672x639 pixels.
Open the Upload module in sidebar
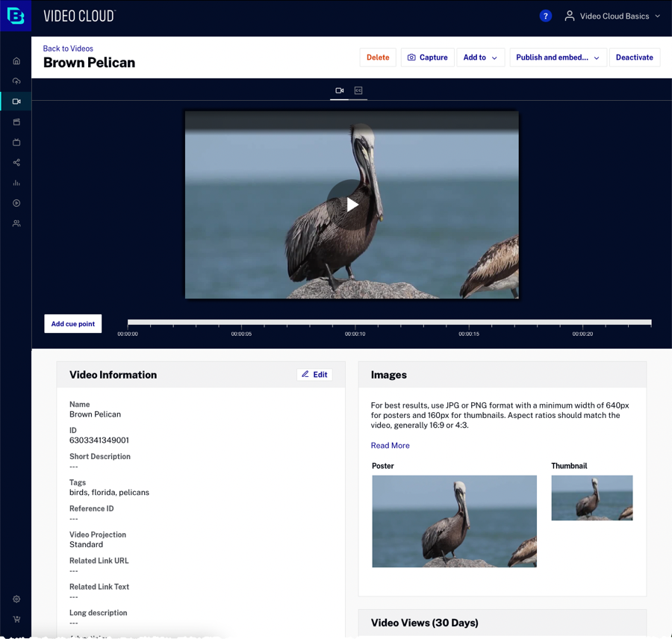16,81
